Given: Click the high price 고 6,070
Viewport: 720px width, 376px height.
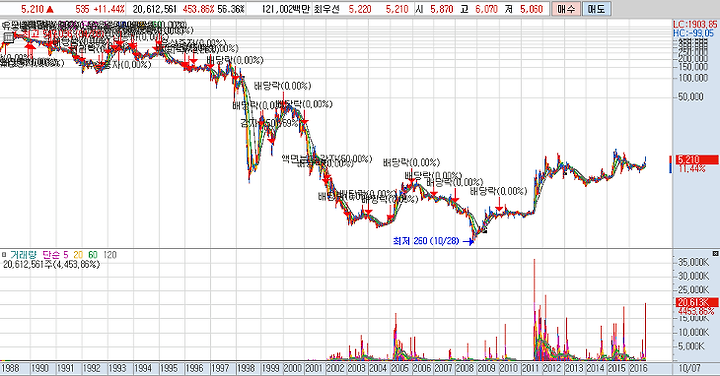Looking at the screenshot, I should click(x=479, y=9).
